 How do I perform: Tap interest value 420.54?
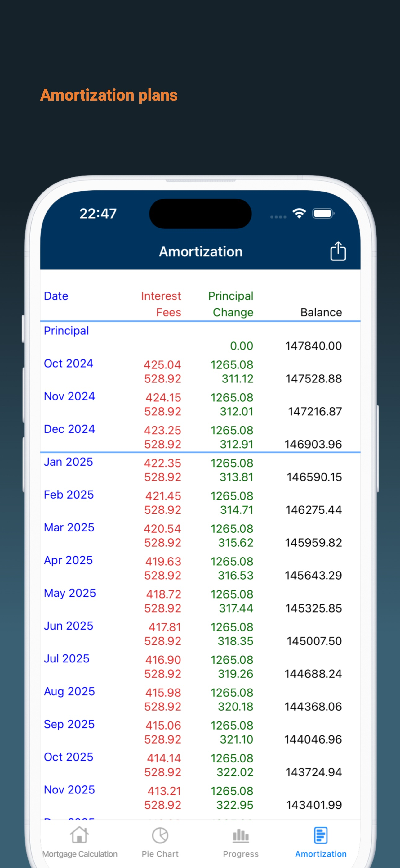162,529
